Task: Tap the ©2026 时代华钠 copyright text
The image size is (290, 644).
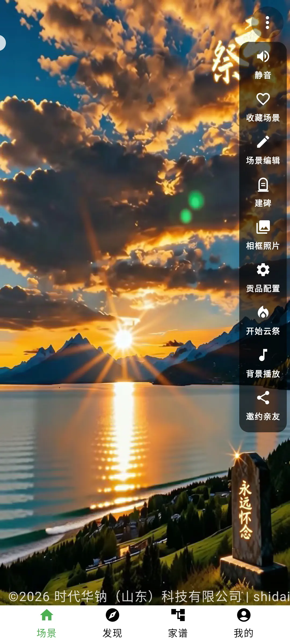Action: click(x=149, y=596)
